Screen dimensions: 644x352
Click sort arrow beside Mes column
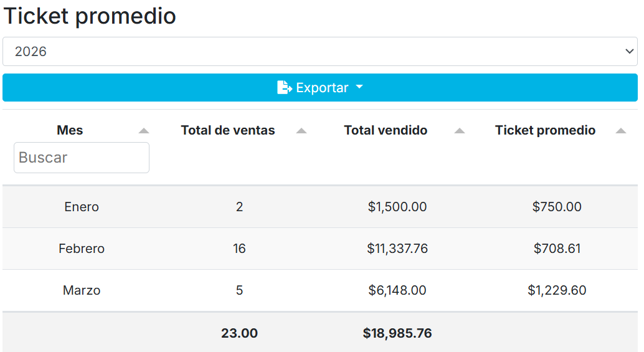click(x=144, y=131)
